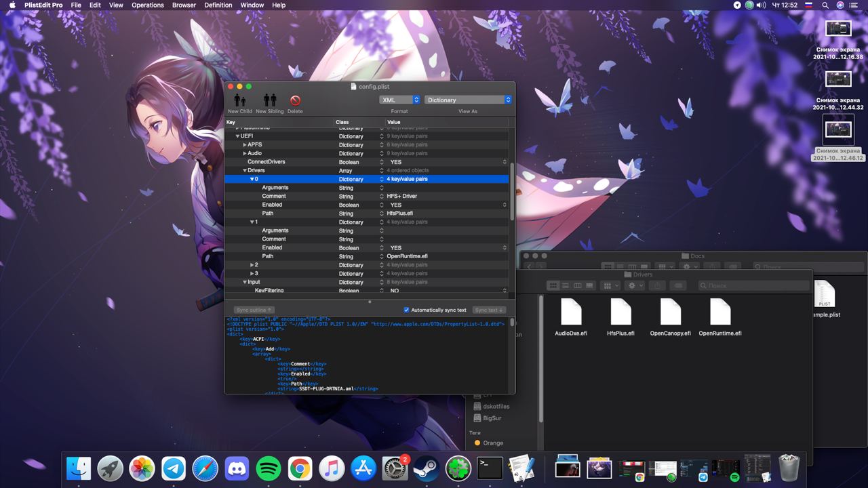The image size is (868, 488).
Task: Open System Preferences with badge in Dock
Action: tap(395, 468)
